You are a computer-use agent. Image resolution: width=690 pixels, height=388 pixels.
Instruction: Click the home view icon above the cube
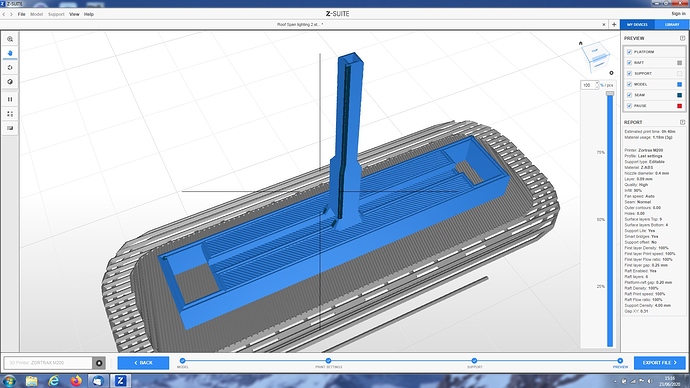[x=580, y=43]
